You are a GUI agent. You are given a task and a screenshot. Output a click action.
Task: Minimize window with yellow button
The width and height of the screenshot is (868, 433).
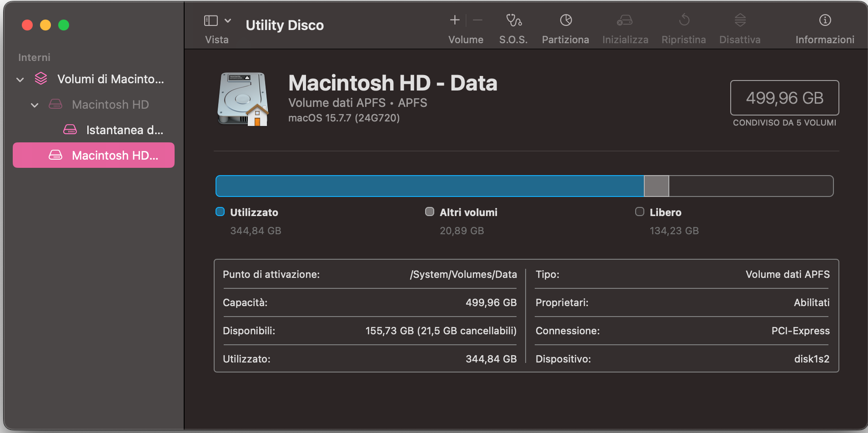coord(45,25)
